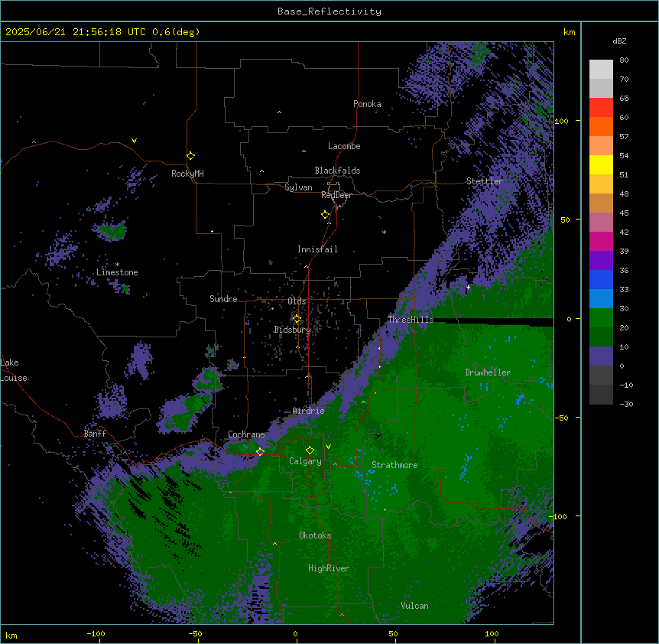This screenshot has width=659, height=644.
Task: Select the Blackfalds town label
Action: (x=337, y=171)
